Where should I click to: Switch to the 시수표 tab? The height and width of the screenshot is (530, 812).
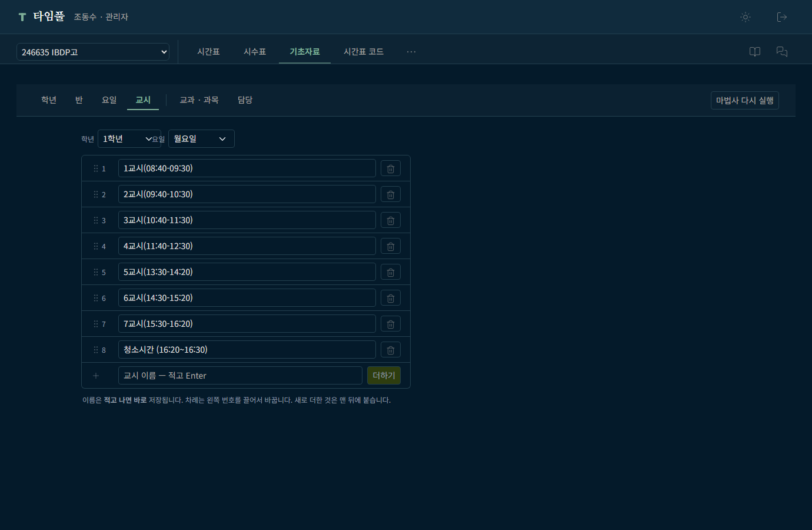[255, 52]
